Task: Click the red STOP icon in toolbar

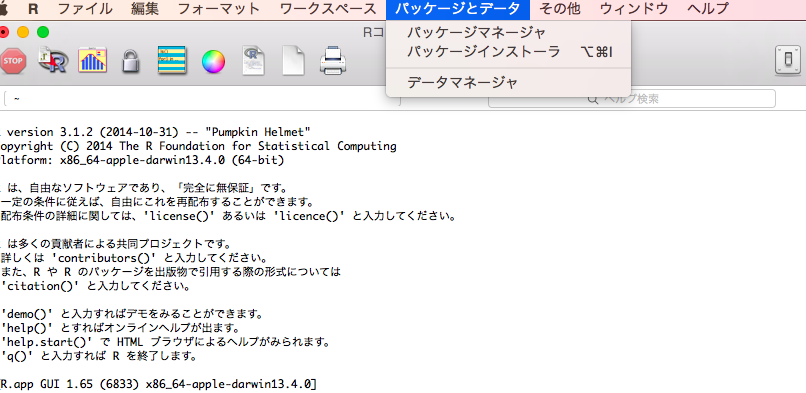Action: 12,61
